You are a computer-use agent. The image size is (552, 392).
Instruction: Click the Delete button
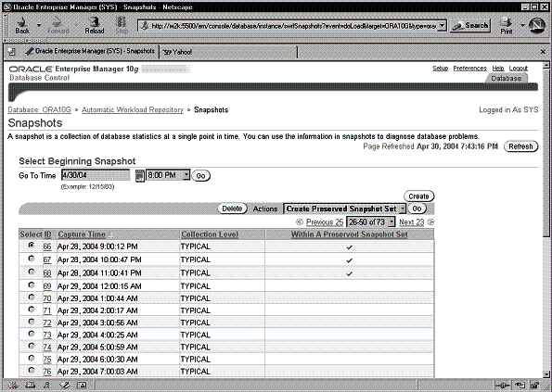[x=232, y=209]
